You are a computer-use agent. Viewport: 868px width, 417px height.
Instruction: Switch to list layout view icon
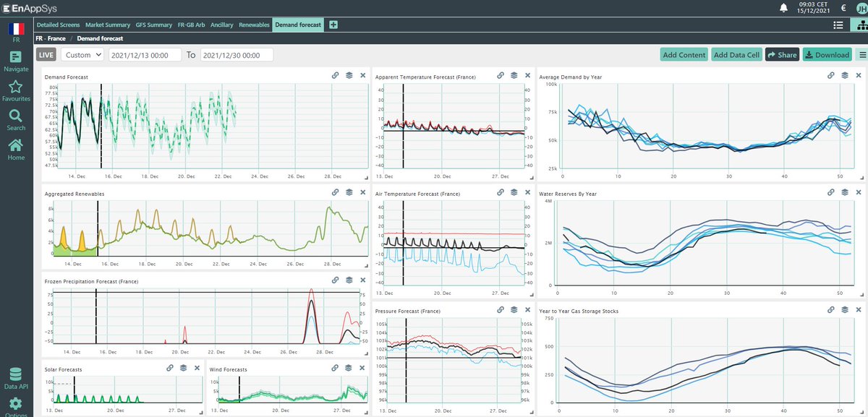[838, 25]
